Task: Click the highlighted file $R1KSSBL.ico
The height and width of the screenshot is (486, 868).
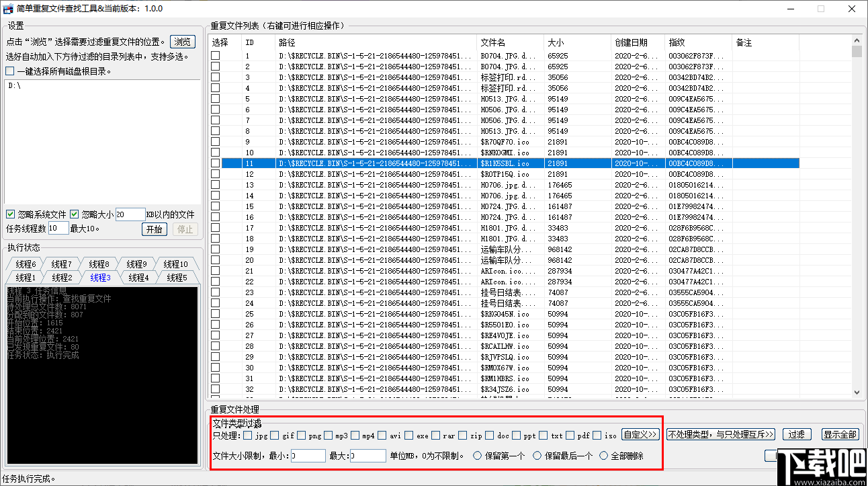Action: pos(505,163)
